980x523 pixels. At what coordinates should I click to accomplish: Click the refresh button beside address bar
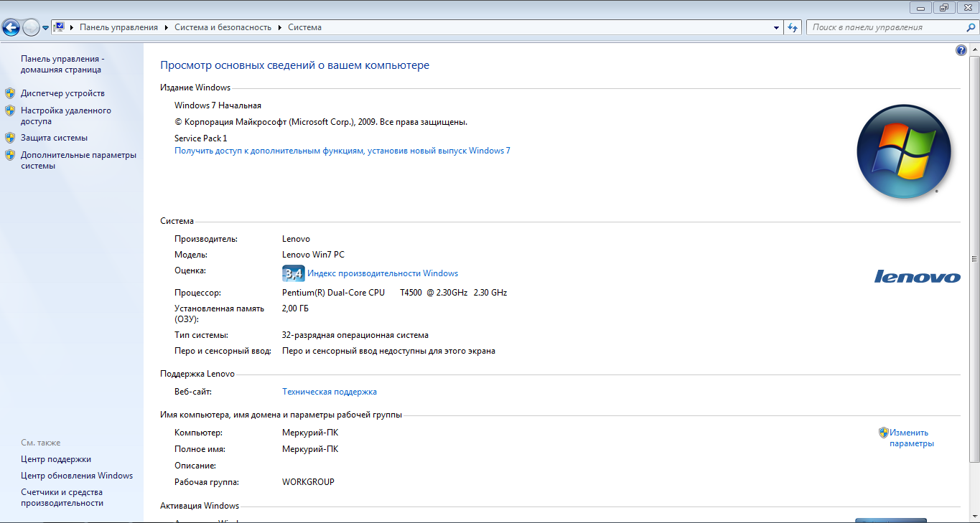793,27
